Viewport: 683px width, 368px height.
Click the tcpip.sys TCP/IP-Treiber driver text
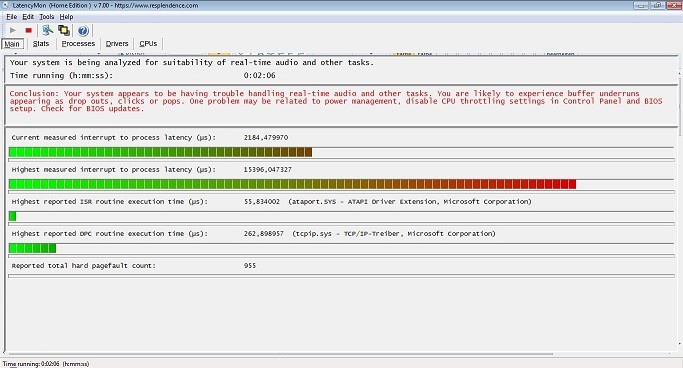394,234
